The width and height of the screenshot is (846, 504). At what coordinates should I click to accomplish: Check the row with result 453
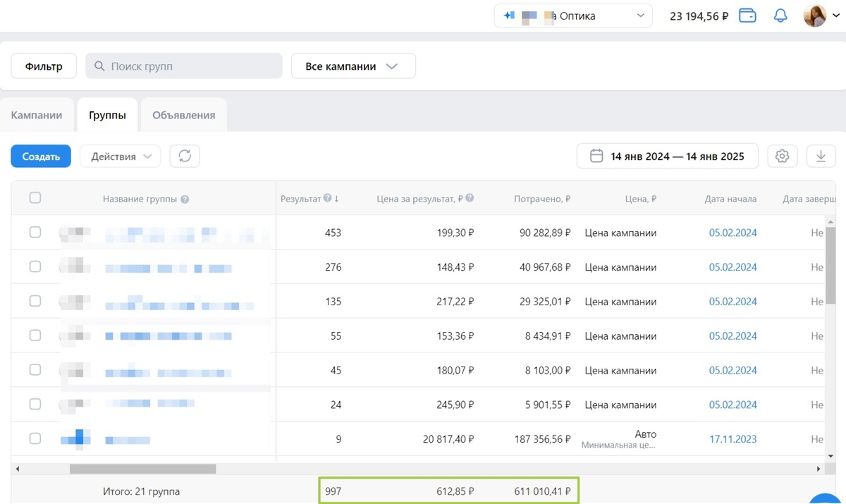pos(35,232)
